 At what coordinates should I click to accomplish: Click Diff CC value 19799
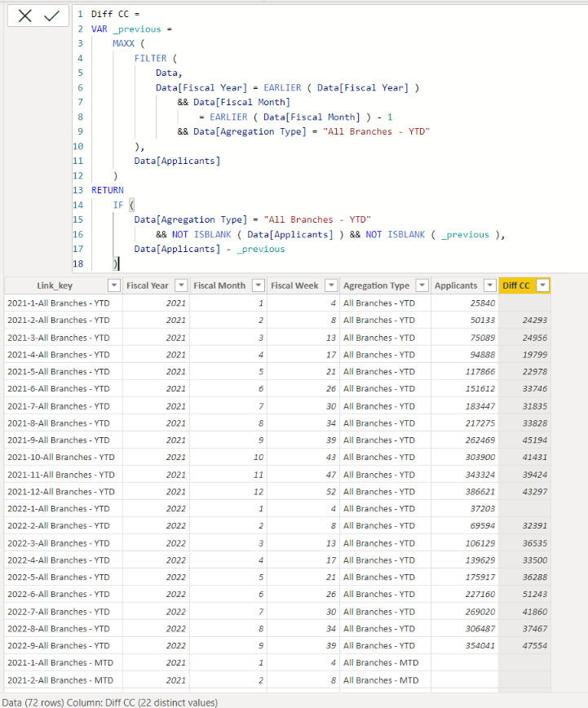[535, 355]
